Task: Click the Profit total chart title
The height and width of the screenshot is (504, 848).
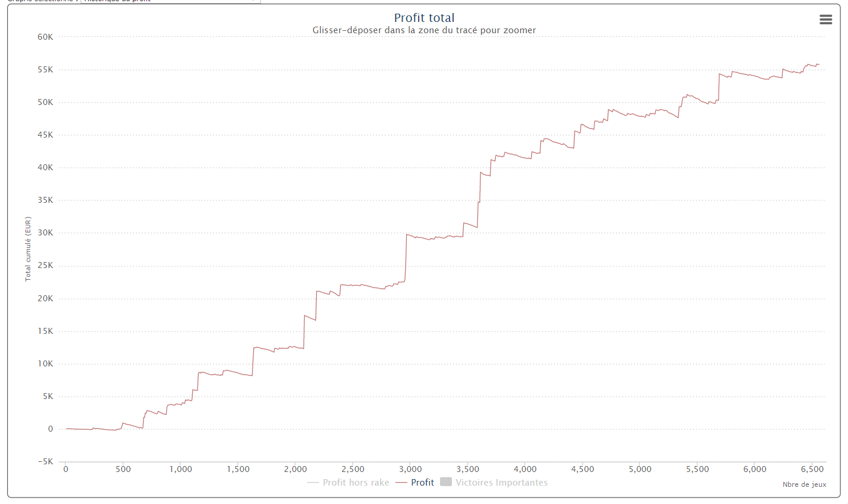Action: (x=424, y=18)
